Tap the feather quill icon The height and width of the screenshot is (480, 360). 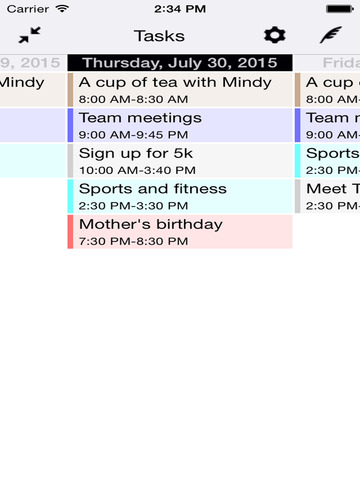pos(331,35)
